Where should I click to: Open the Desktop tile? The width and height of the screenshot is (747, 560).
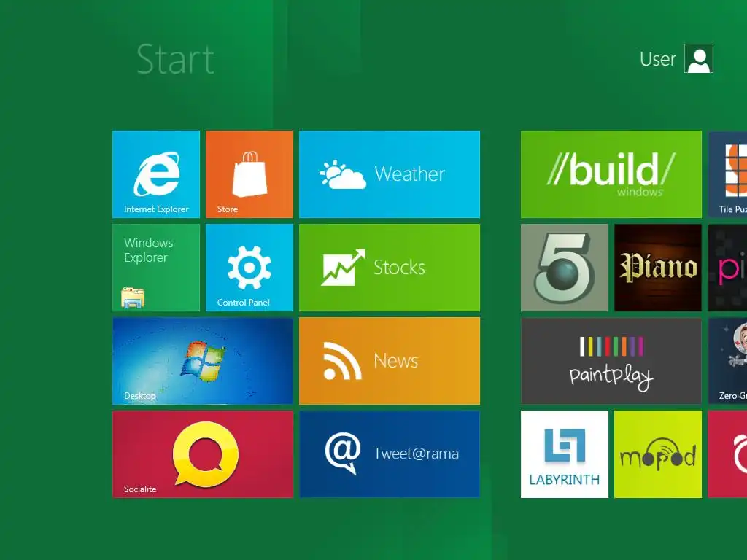coord(203,360)
